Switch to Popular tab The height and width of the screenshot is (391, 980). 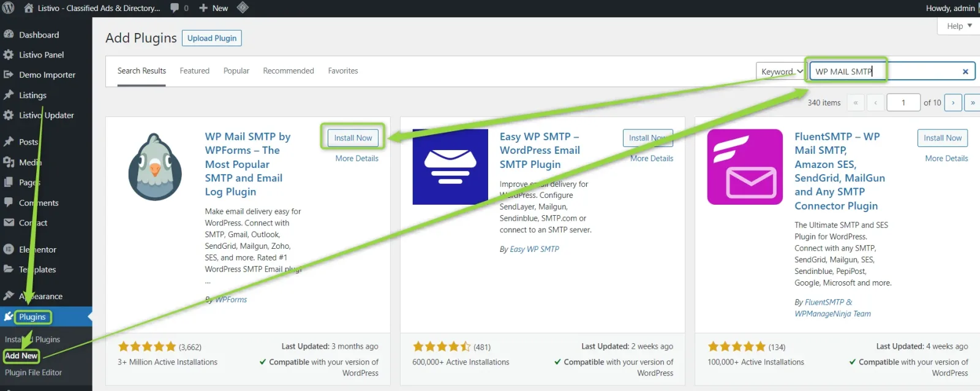point(236,70)
